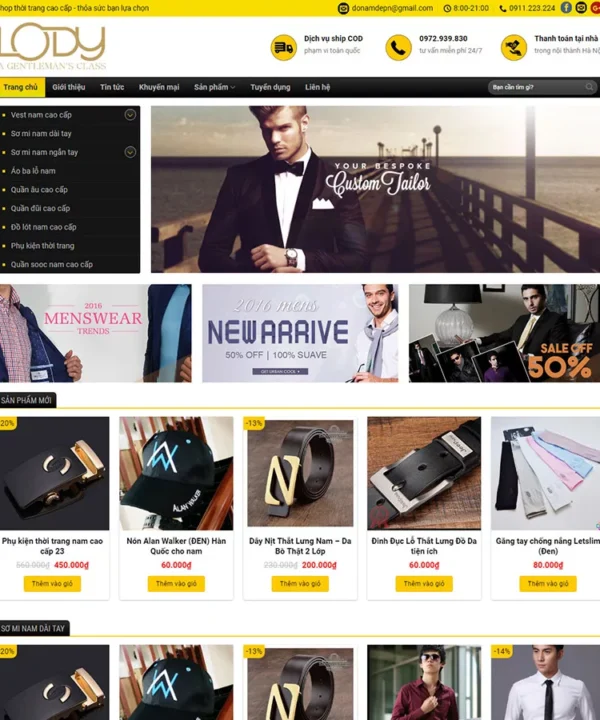Open Quần âu cao cấp category link
This screenshot has height=720, width=600.
click(39, 190)
